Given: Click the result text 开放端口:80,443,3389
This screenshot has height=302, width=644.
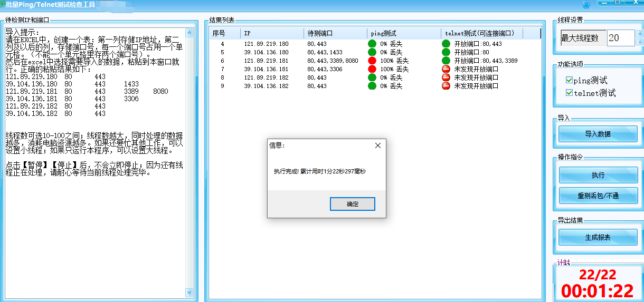Looking at the screenshot, I should point(486,61).
